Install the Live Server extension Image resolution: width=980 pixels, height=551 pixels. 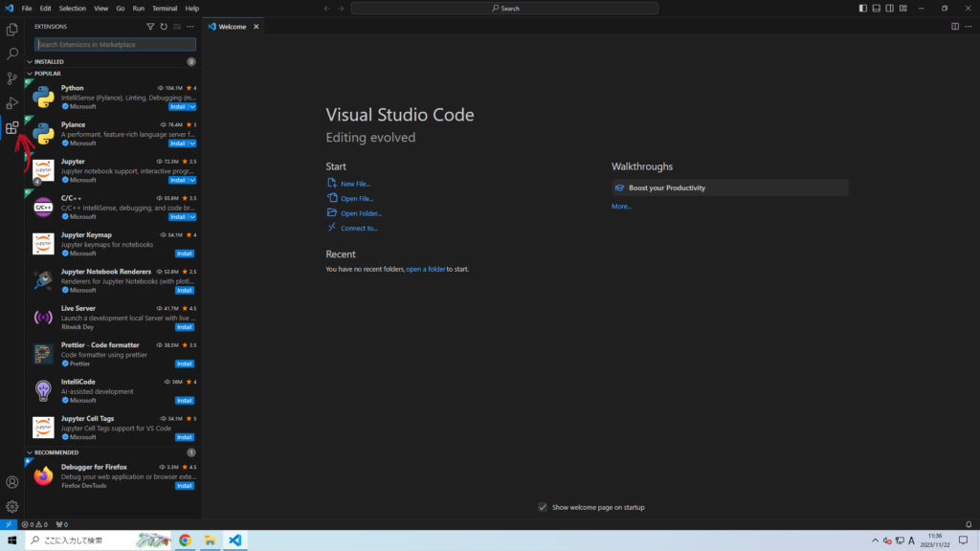pyautogui.click(x=185, y=327)
